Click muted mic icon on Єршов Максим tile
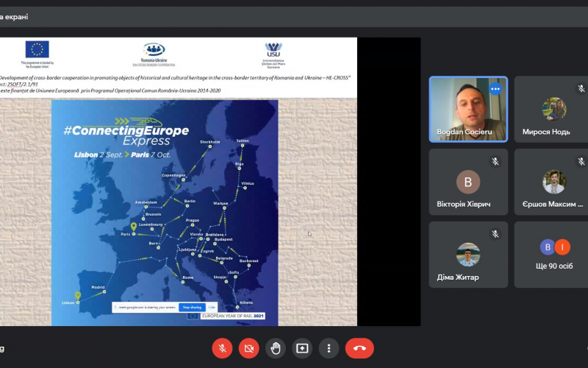 (581, 161)
